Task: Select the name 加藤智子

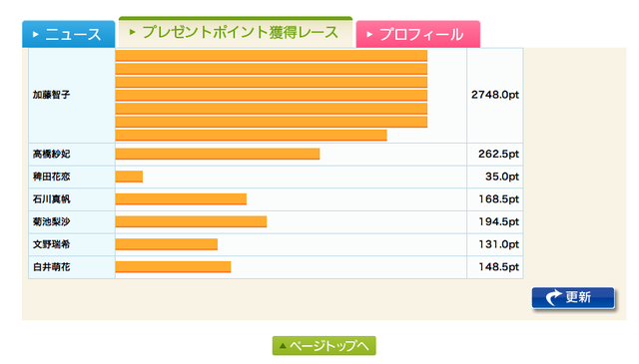Action: 51,95
